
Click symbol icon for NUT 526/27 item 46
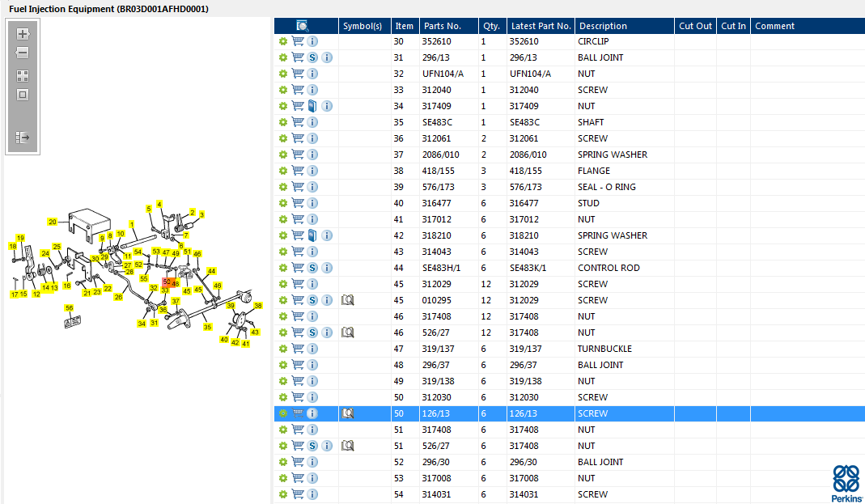click(x=348, y=332)
